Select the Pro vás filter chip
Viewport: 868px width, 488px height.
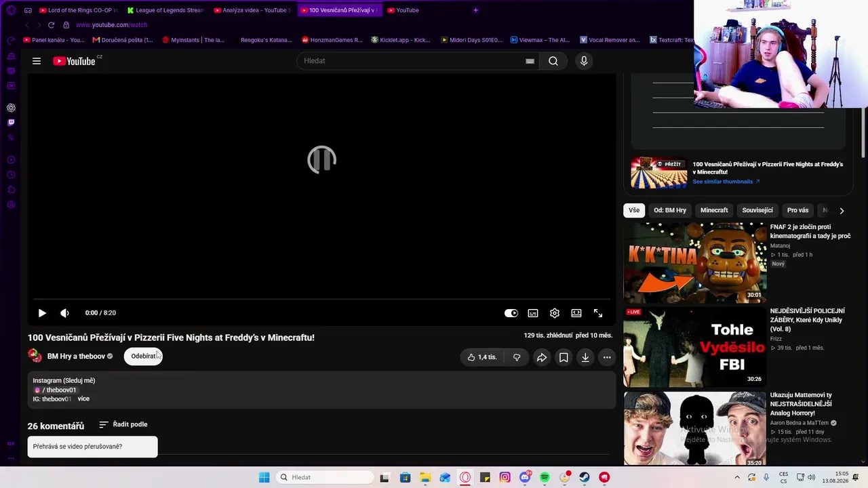click(797, 210)
